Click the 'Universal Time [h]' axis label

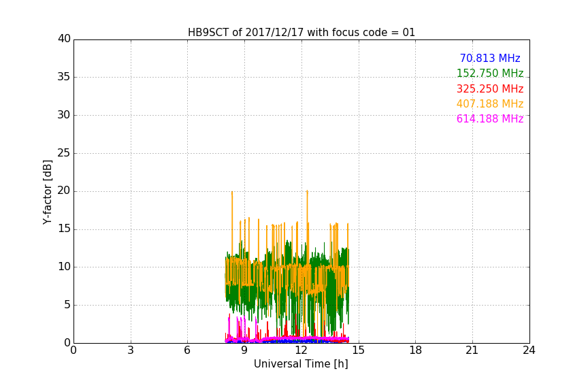point(301,364)
